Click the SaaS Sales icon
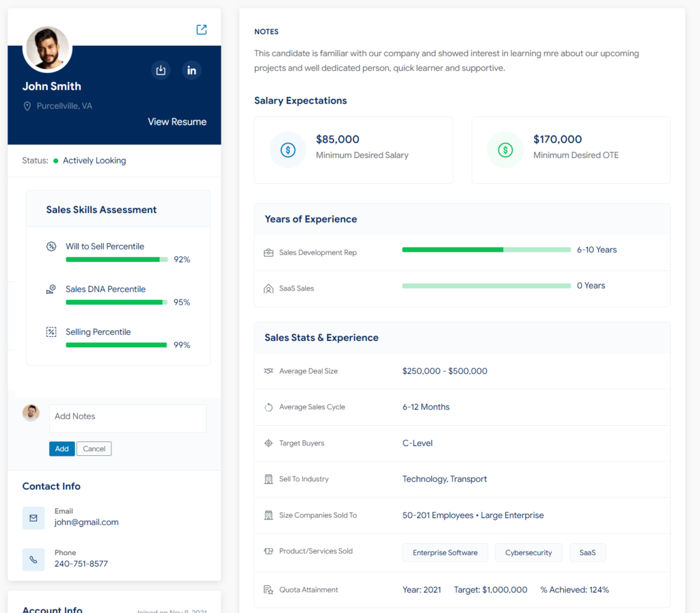This screenshot has width=700, height=613. [x=268, y=288]
